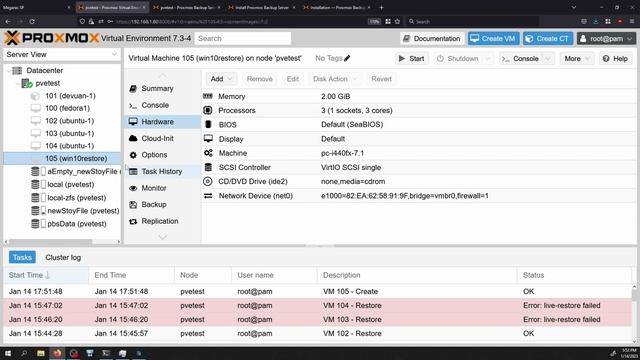The width and height of the screenshot is (640, 360).
Task: Open the Replication panel
Action: coord(160,221)
